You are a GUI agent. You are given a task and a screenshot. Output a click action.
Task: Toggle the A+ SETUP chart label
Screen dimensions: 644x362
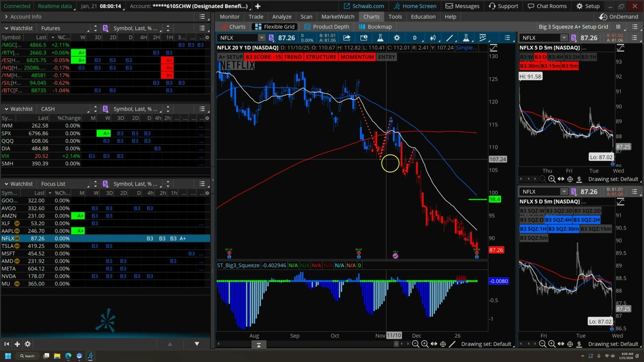click(x=231, y=57)
